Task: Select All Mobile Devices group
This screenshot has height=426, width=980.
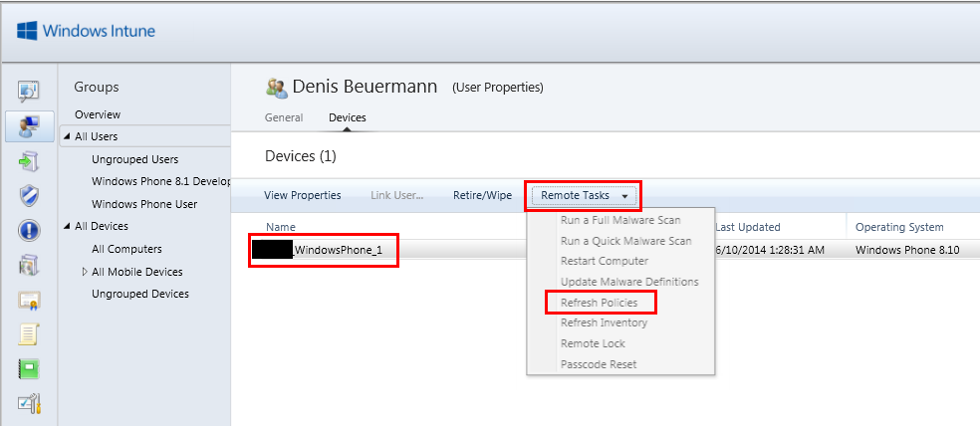Action: (136, 272)
